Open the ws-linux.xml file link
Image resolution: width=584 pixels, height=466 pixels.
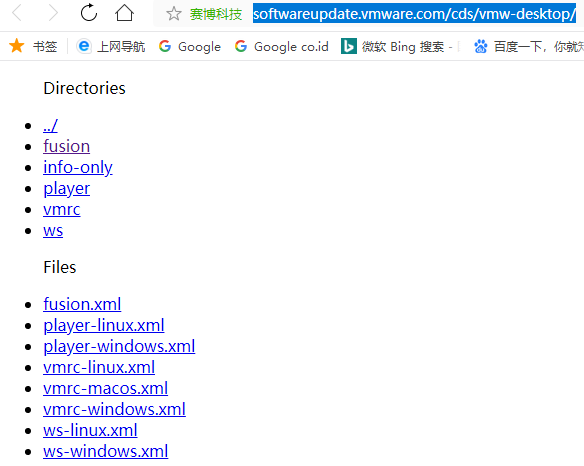(91, 430)
